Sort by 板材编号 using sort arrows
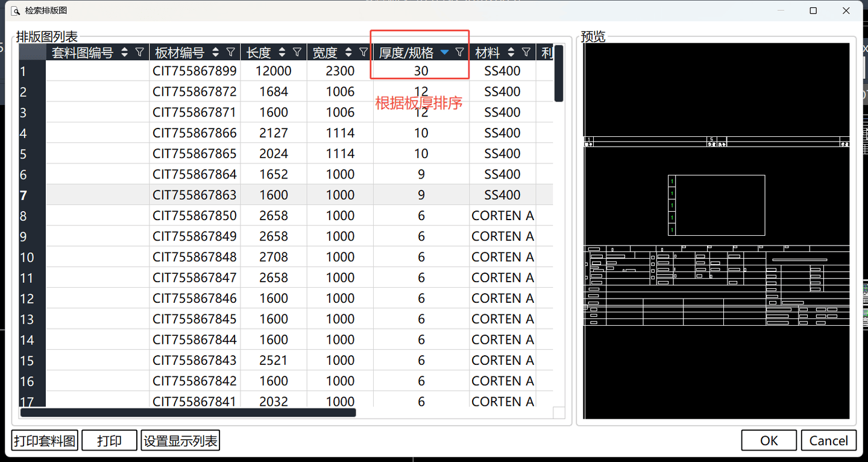The image size is (868, 462). point(215,52)
